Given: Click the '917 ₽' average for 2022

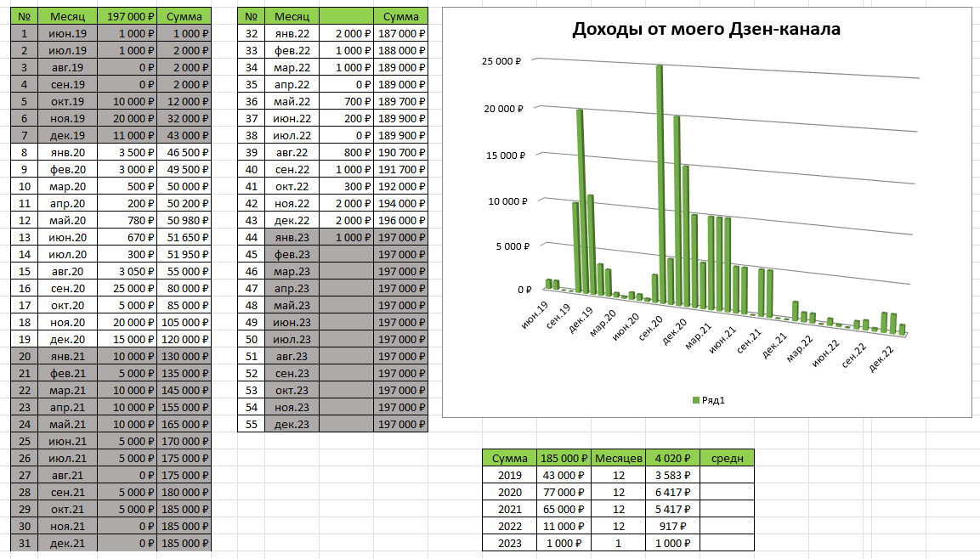Looking at the screenshot, I should [672, 527].
